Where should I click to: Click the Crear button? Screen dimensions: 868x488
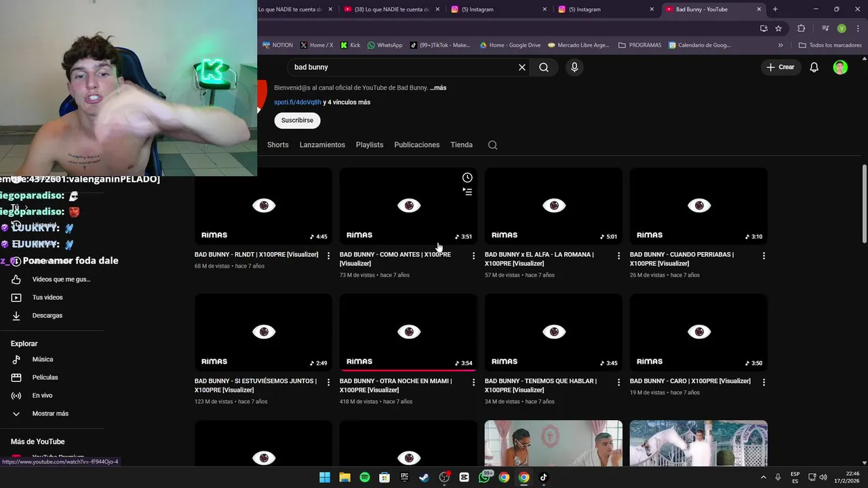[x=781, y=67]
